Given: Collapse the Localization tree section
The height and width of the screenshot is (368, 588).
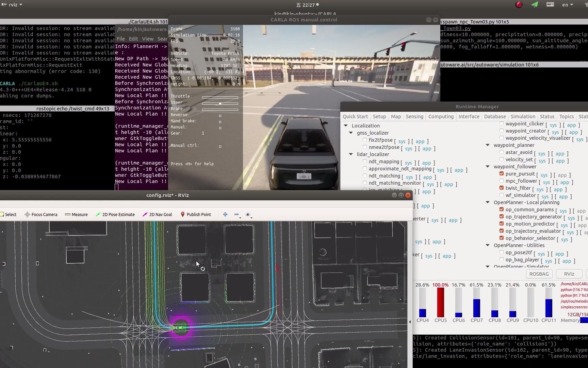Looking at the screenshot, I should coord(346,126).
